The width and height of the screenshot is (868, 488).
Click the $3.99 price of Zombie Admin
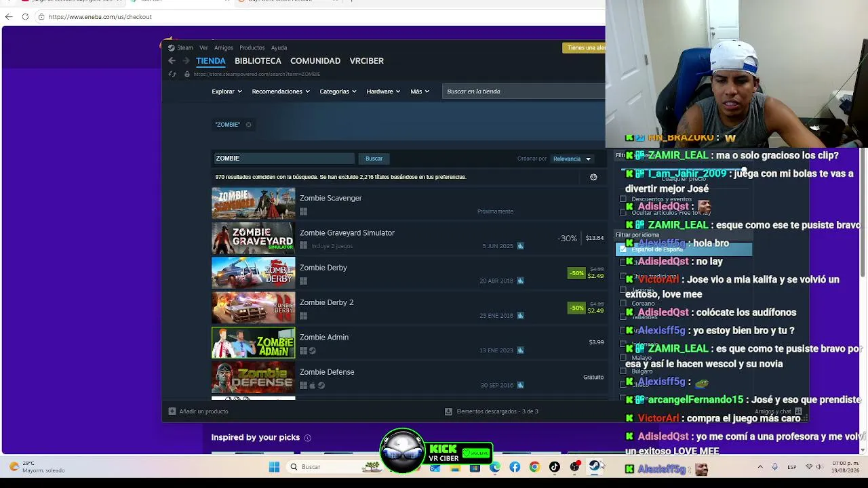(x=596, y=342)
